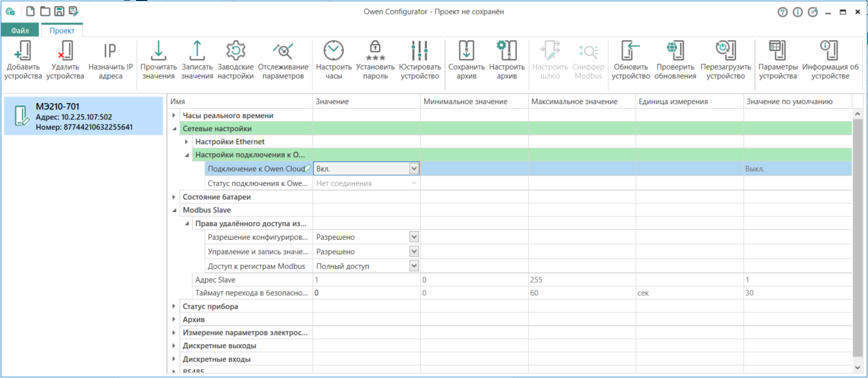
Task: Click the Delete devices icon
Action: [65, 51]
